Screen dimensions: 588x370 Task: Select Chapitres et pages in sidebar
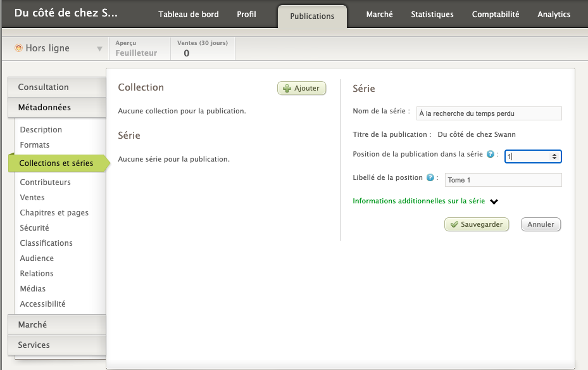click(x=54, y=213)
